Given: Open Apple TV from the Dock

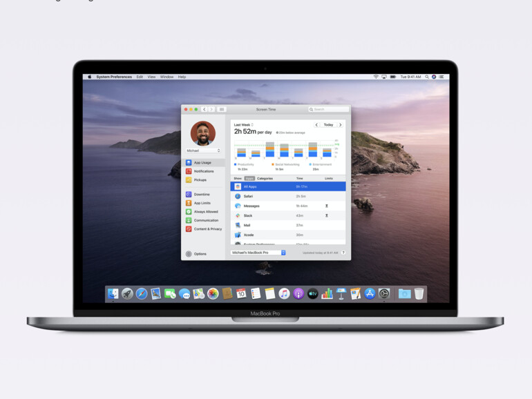Looking at the screenshot, I should (x=312, y=293).
